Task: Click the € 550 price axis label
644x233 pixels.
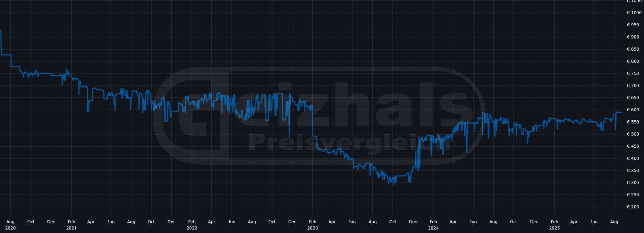Action: click(x=633, y=122)
